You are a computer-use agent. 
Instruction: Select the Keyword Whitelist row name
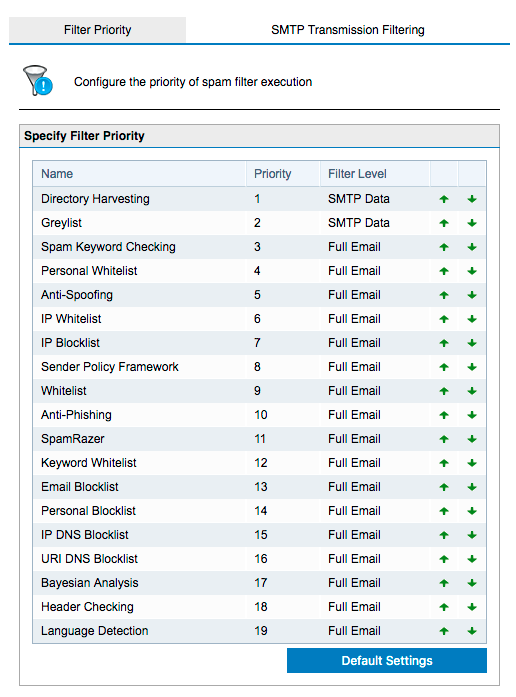click(88, 463)
